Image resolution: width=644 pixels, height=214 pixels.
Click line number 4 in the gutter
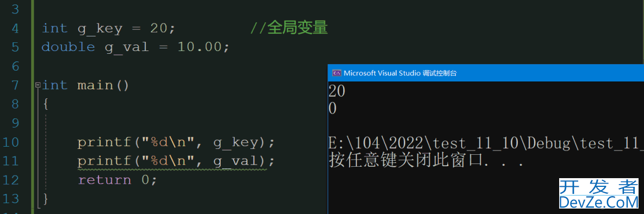(x=15, y=28)
